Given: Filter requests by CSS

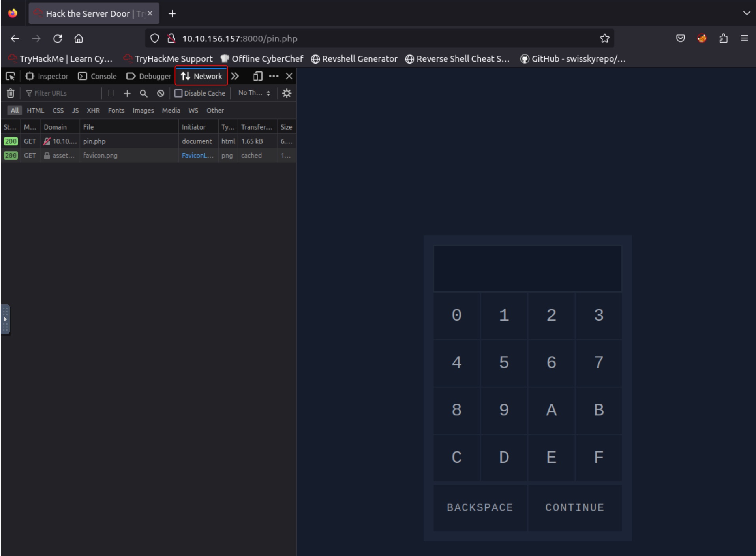Looking at the screenshot, I should (58, 111).
